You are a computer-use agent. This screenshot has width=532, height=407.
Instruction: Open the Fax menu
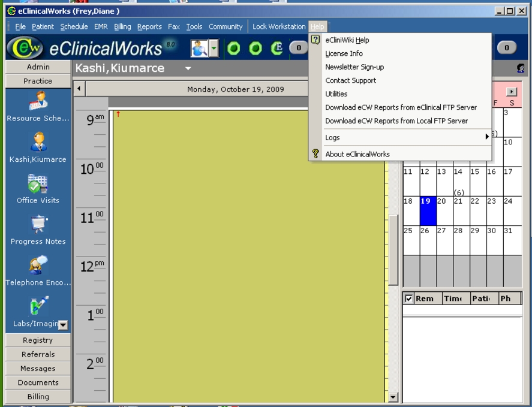(x=174, y=26)
